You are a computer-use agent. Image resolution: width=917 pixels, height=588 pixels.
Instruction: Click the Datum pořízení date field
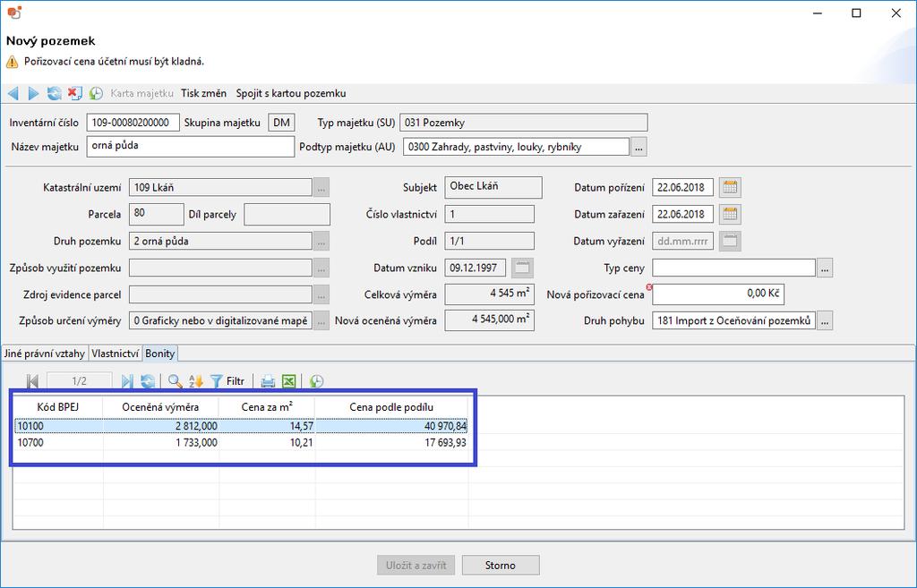(x=682, y=188)
